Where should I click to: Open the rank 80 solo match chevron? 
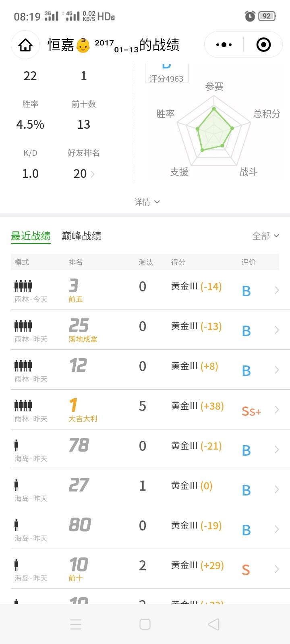pyautogui.click(x=277, y=529)
